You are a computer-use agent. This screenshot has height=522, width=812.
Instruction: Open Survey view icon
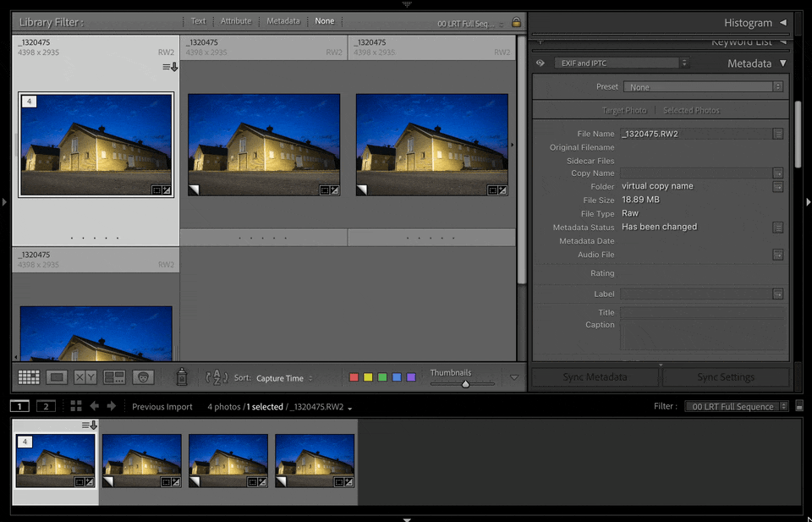tap(114, 377)
